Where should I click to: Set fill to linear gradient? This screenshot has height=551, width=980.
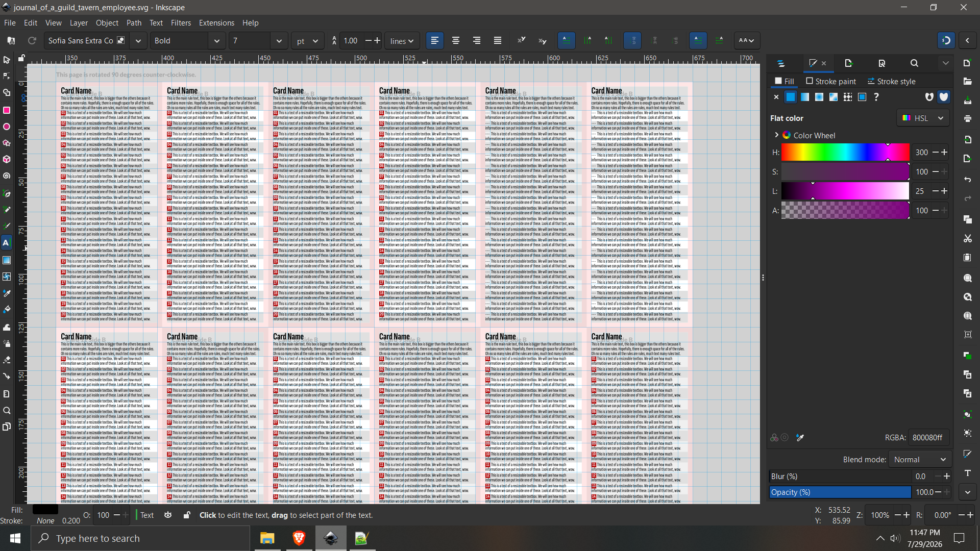click(x=805, y=97)
